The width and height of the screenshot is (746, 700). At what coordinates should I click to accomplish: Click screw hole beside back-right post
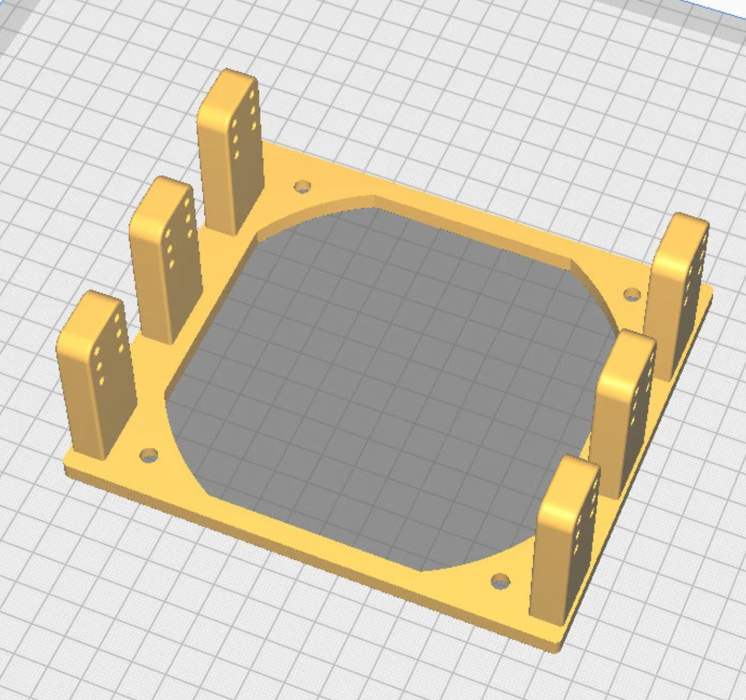[x=632, y=294]
